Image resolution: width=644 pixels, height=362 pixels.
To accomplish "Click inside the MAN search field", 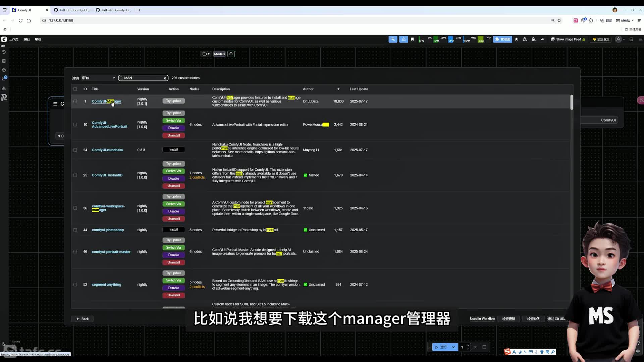I will 143,78.
